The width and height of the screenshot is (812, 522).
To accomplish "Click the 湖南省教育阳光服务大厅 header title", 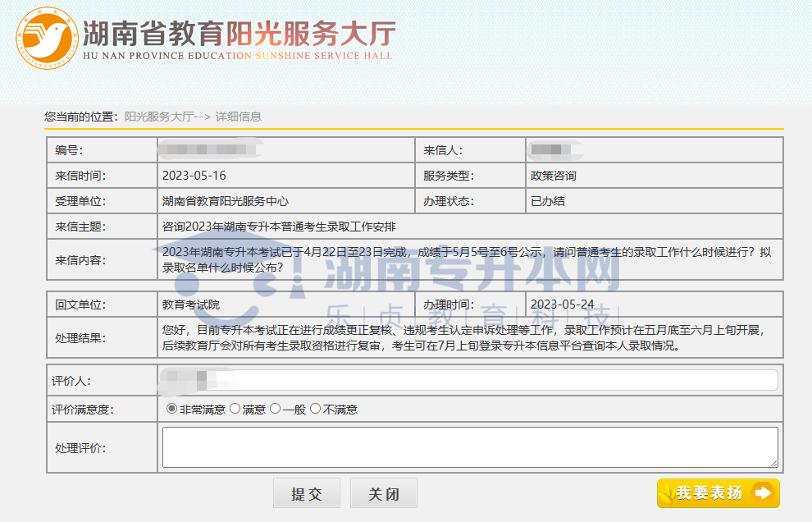I will [x=236, y=34].
